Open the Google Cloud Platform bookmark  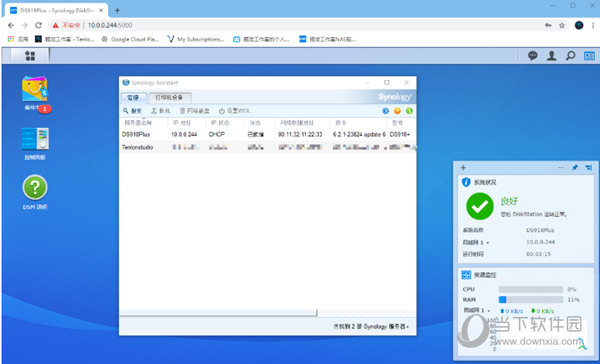(x=130, y=39)
